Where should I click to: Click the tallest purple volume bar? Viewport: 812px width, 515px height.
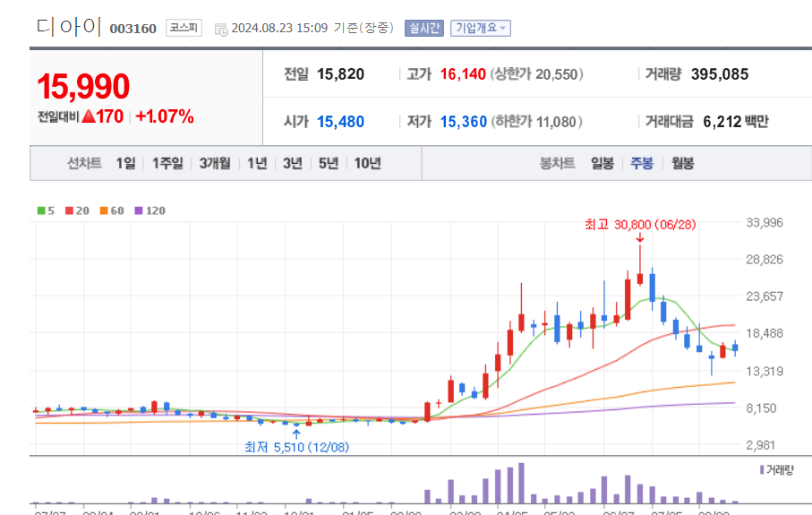[521, 484]
